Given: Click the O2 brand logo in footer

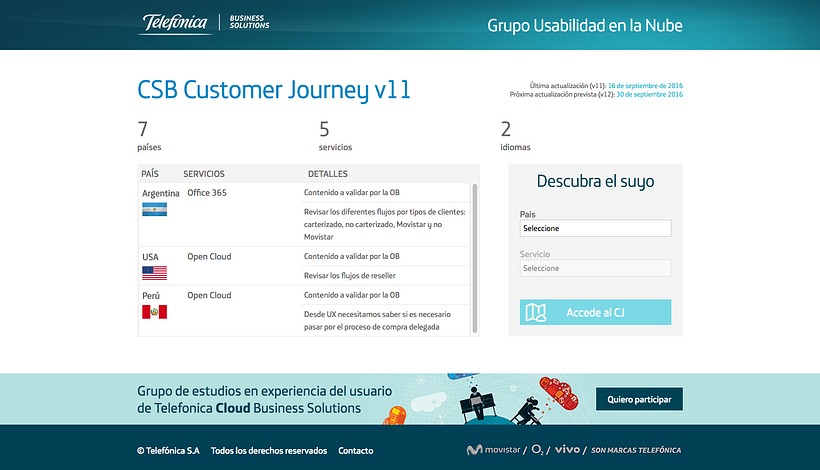Looking at the screenshot, I should (537, 450).
